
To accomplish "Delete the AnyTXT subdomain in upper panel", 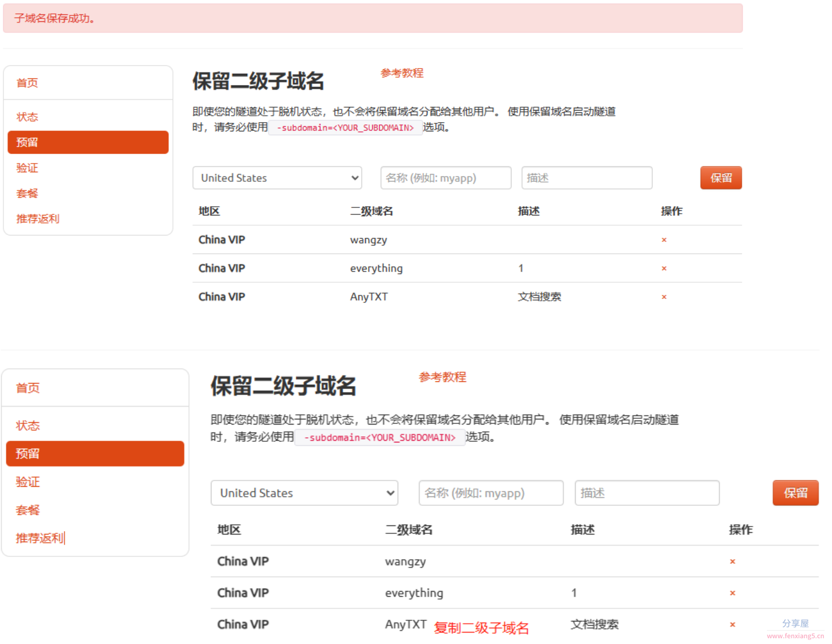I will pos(664,297).
